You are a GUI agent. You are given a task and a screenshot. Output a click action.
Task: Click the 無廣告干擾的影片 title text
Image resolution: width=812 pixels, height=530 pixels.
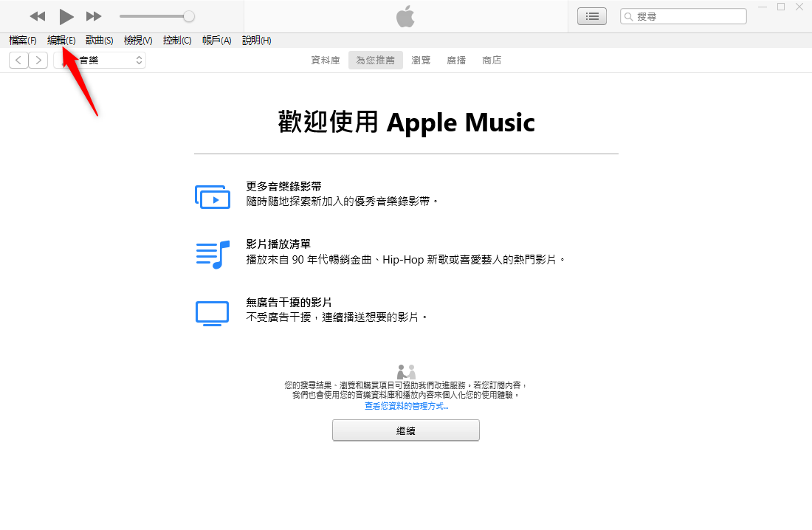[x=289, y=303]
